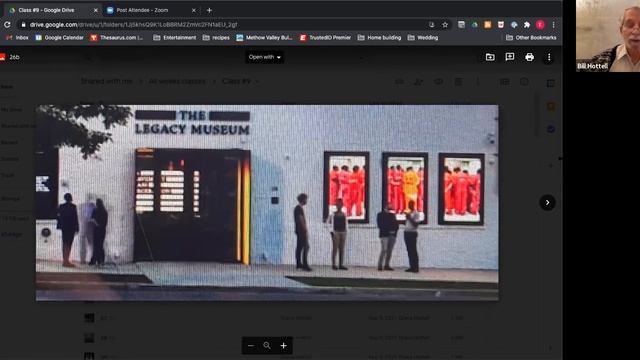The image size is (640, 360).
Task: Click the red-white extension icon
Action: [x=501, y=25]
